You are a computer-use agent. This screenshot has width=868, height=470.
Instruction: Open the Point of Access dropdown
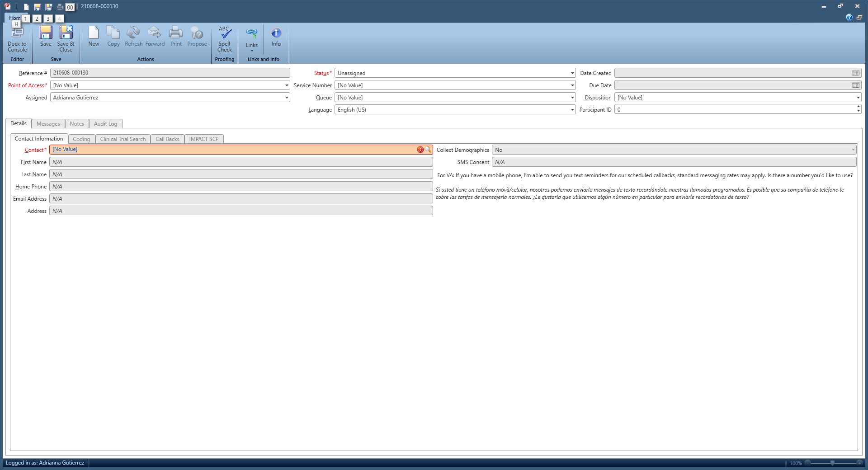[x=286, y=85]
